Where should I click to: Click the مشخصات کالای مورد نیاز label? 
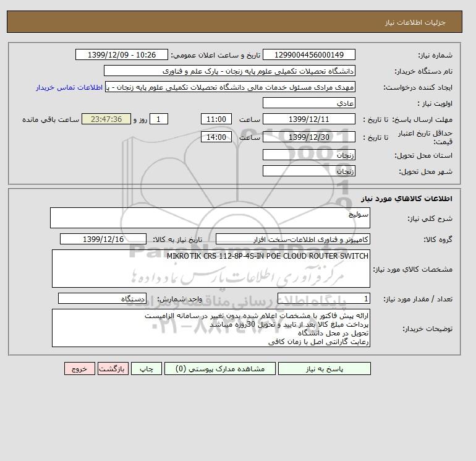pyautogui.click(x=412, y=269)
